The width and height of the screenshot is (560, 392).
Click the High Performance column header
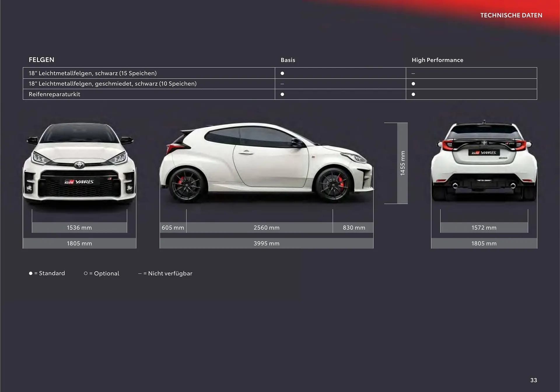[x=437, y=60]
